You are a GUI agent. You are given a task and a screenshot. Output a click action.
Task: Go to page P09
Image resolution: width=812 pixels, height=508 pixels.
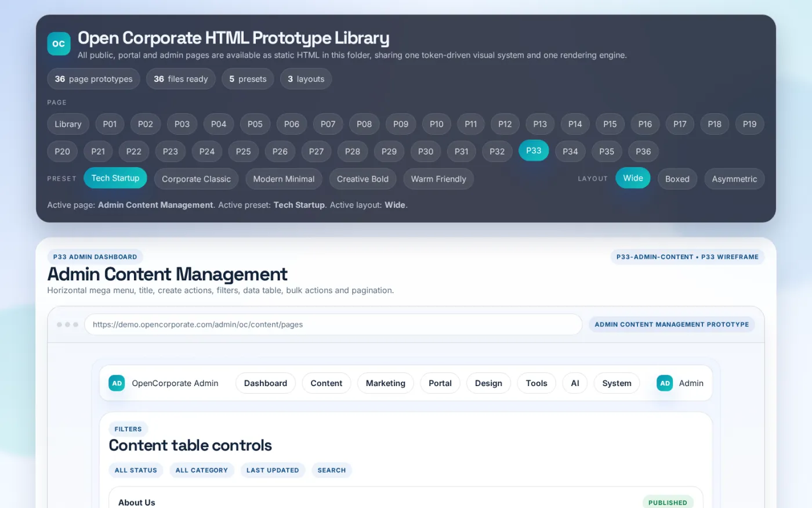401,124
